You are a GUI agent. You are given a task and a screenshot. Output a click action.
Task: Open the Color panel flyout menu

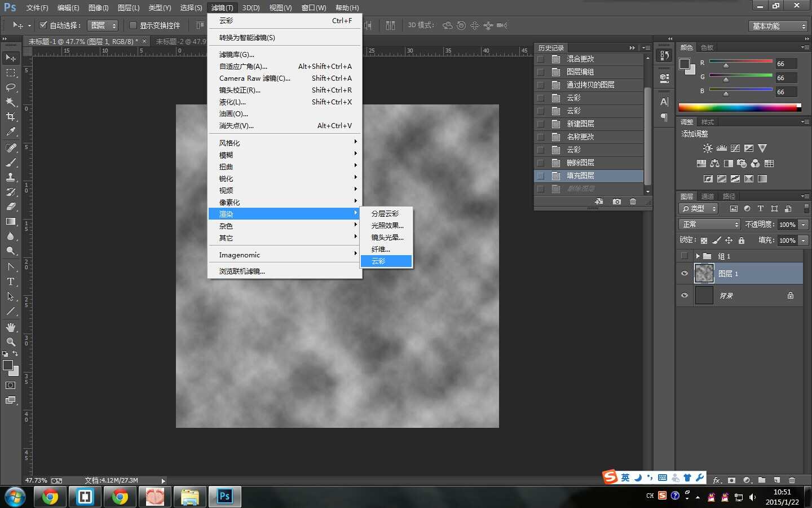click(805, 47)
